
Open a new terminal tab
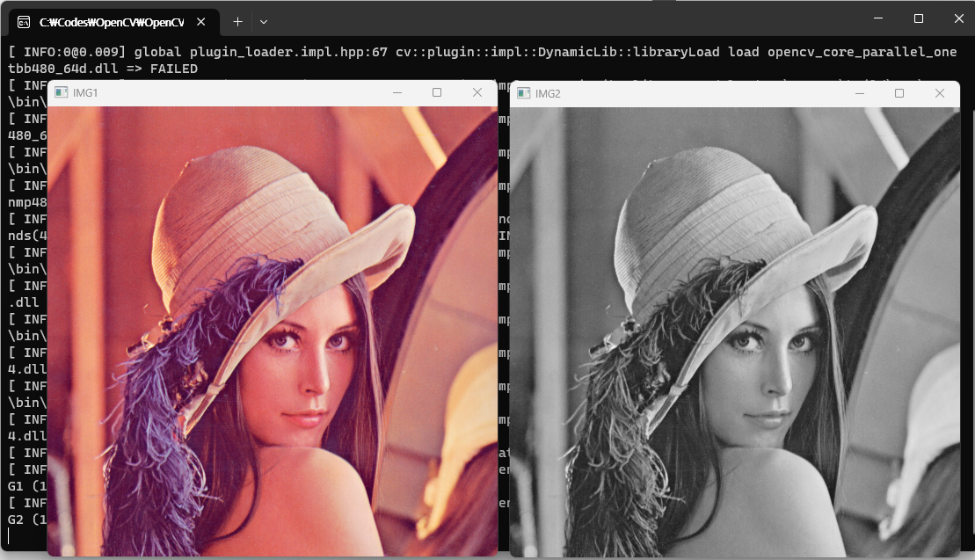pyautogui.click(x=237, y=22)
